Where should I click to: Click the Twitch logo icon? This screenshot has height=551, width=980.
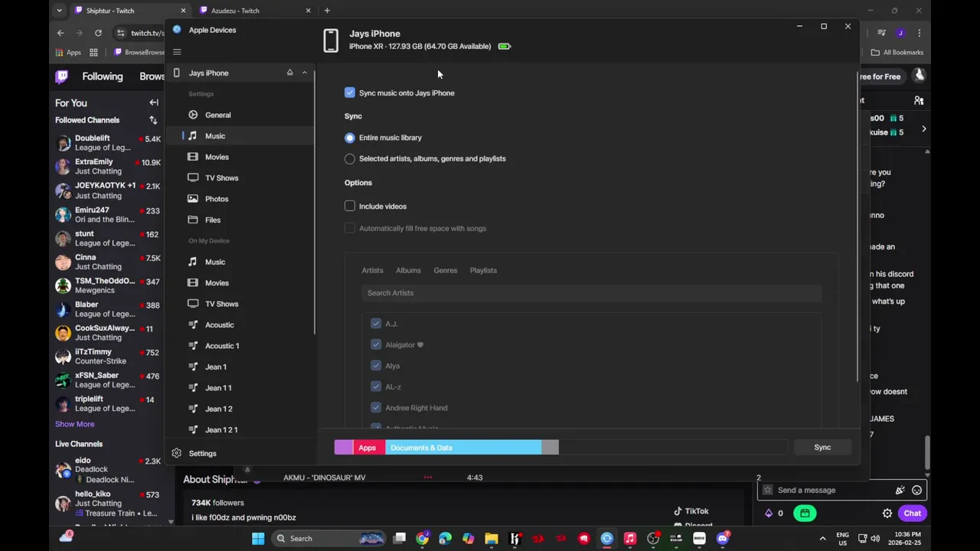62,77
